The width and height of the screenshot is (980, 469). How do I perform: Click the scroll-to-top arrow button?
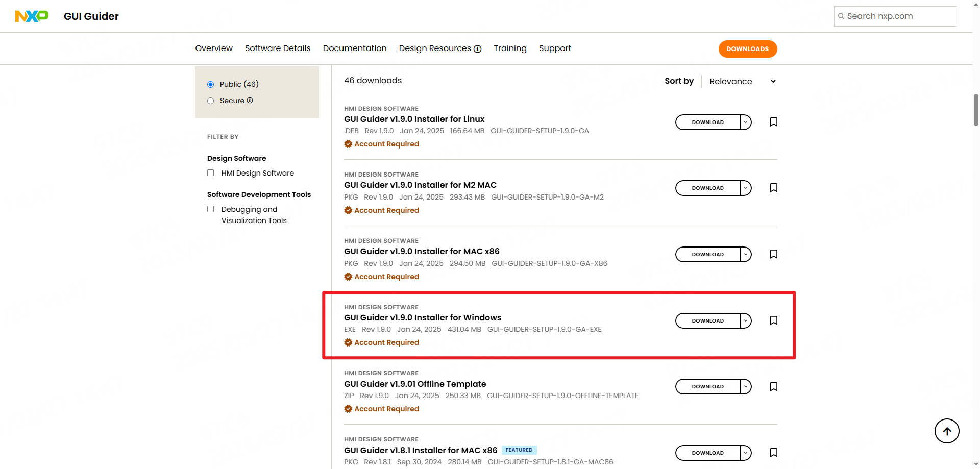click(946, 431)
